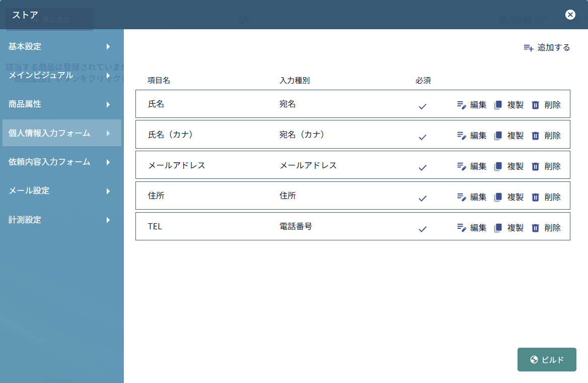Click the globe icon on the ビルド button
Image resolution: width=588 pixels, height=383 pixels.
click(x=534, y=360)
